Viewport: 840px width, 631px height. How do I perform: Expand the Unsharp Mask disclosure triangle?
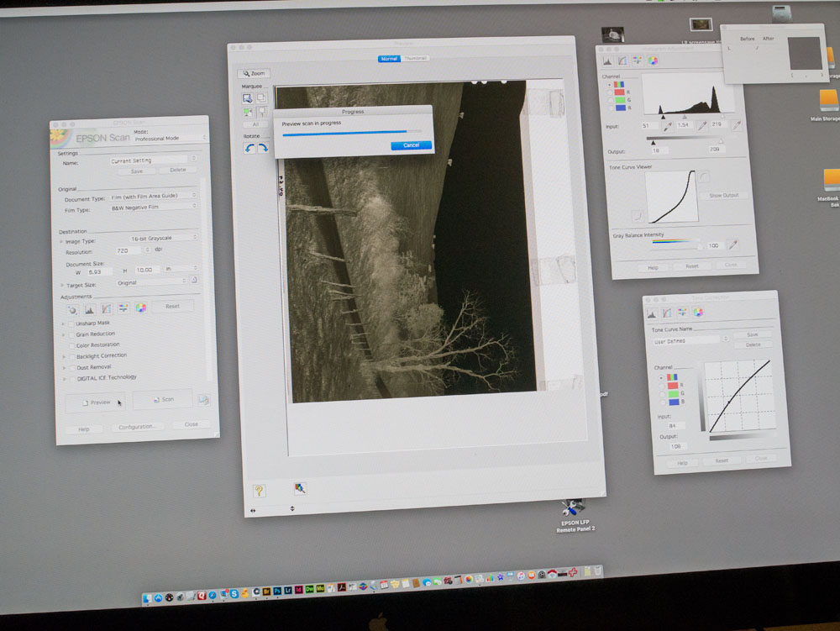pos(63,324)
